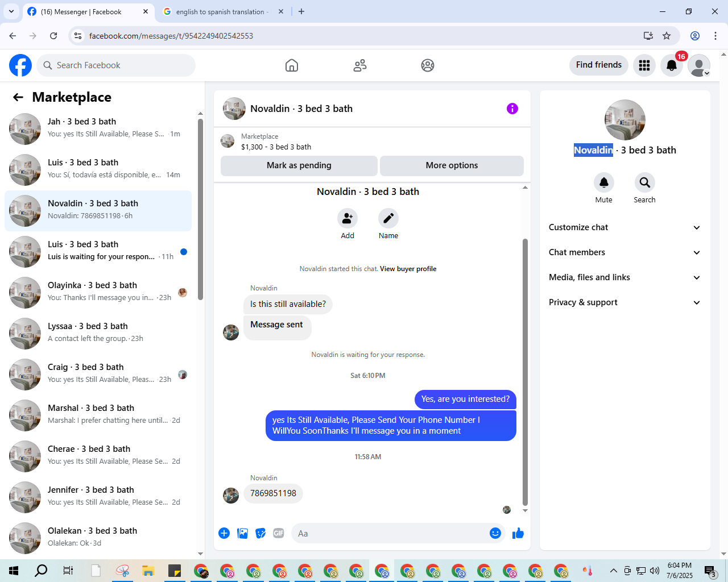
Task: Click the Name edit pencil icon
Action: coord(388,218)
